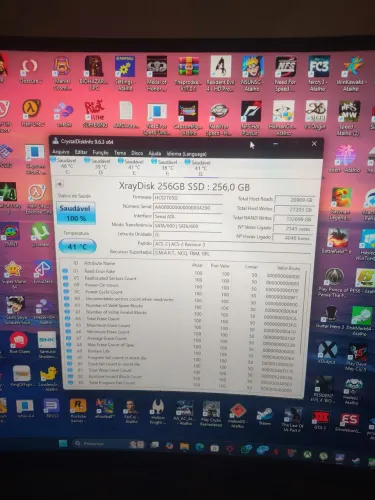Open Microsoft Edge from the taskbar
The height and width of the screenshot is (500, 375).
pos(199,447)
